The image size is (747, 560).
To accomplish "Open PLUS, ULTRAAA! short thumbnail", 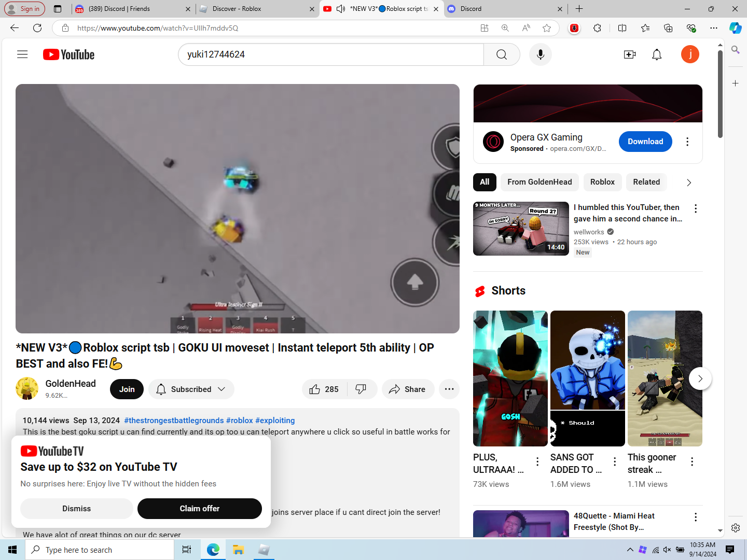I will (510, 379).
